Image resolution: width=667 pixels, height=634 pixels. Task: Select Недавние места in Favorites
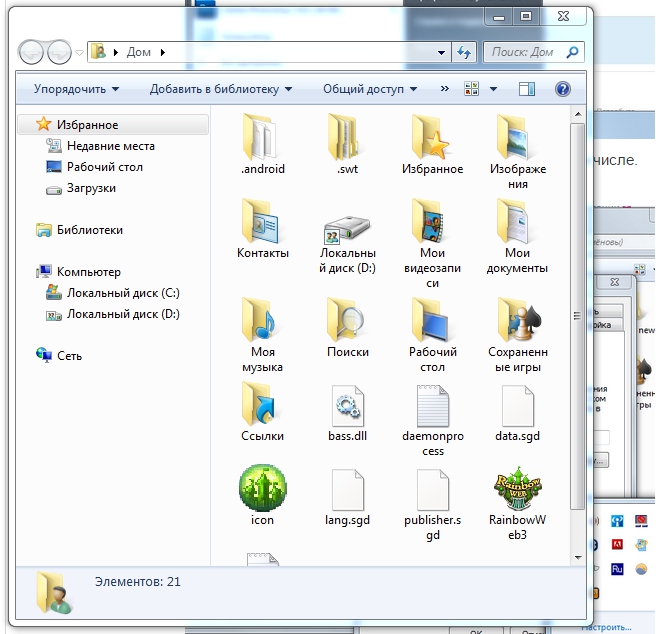coord(100,146)
